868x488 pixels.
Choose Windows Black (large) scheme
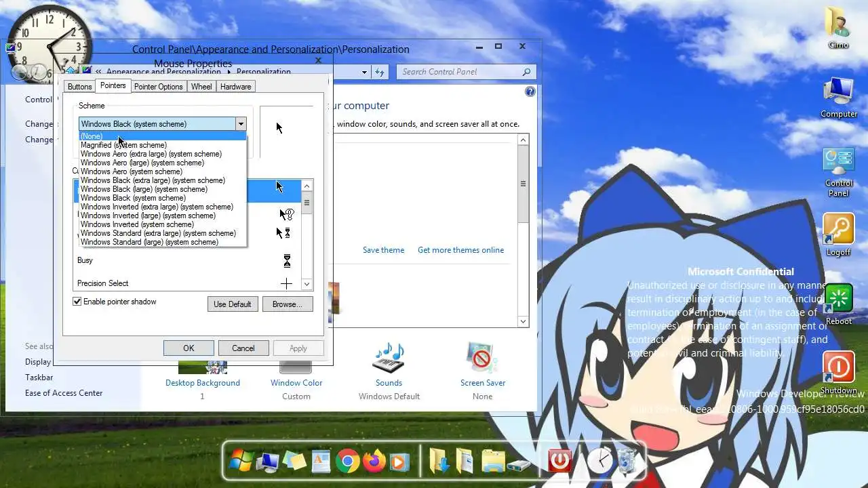tap(162, 189)
